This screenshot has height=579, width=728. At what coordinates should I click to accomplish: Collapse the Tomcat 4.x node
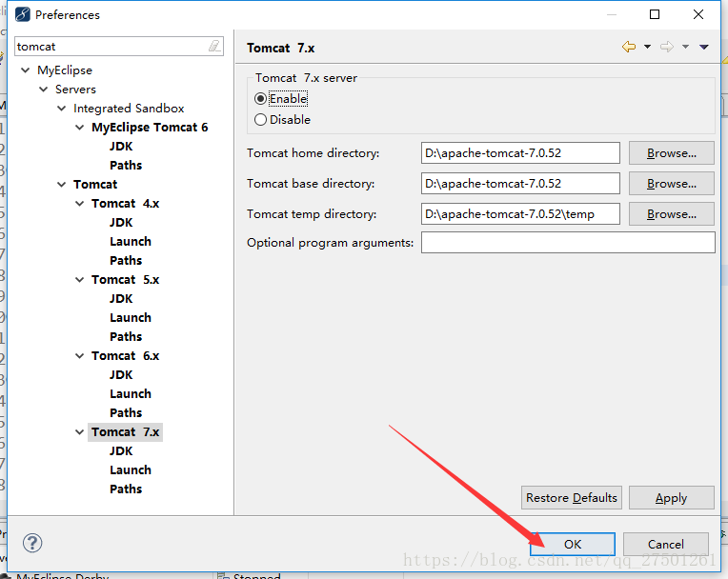click(79, 203)
